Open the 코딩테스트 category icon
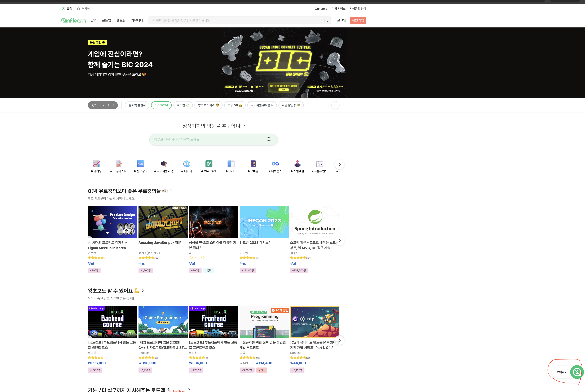585x392 pixels. click(x=118, y=164)
